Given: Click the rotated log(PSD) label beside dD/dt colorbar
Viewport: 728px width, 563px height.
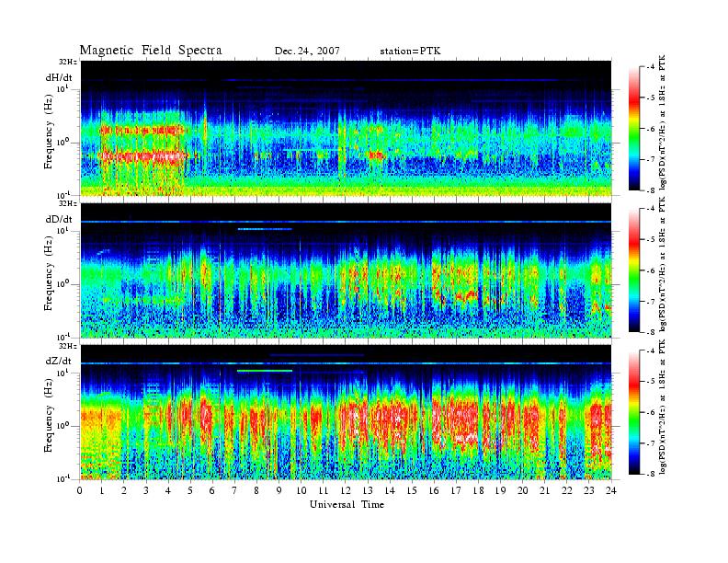Looking at the screenshot, I should [x=663, y=264].
